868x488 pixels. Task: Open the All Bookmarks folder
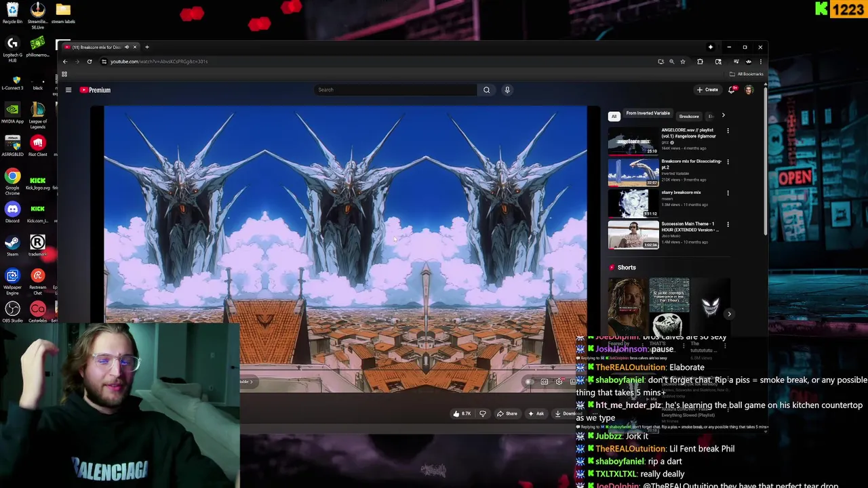point(747,74)
